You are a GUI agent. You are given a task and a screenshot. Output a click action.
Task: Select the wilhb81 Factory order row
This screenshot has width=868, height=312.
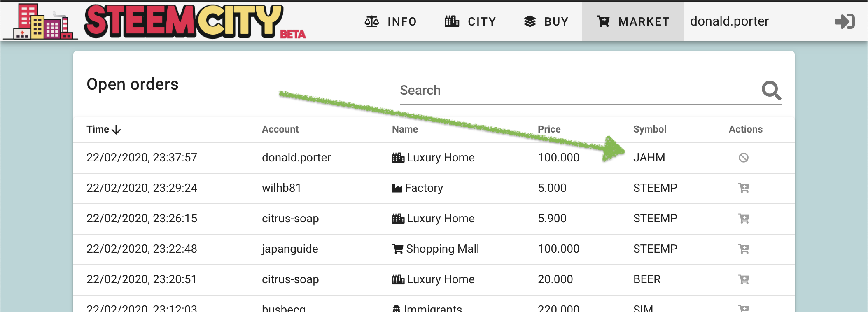pyautogui.click(x=434, y=188)
